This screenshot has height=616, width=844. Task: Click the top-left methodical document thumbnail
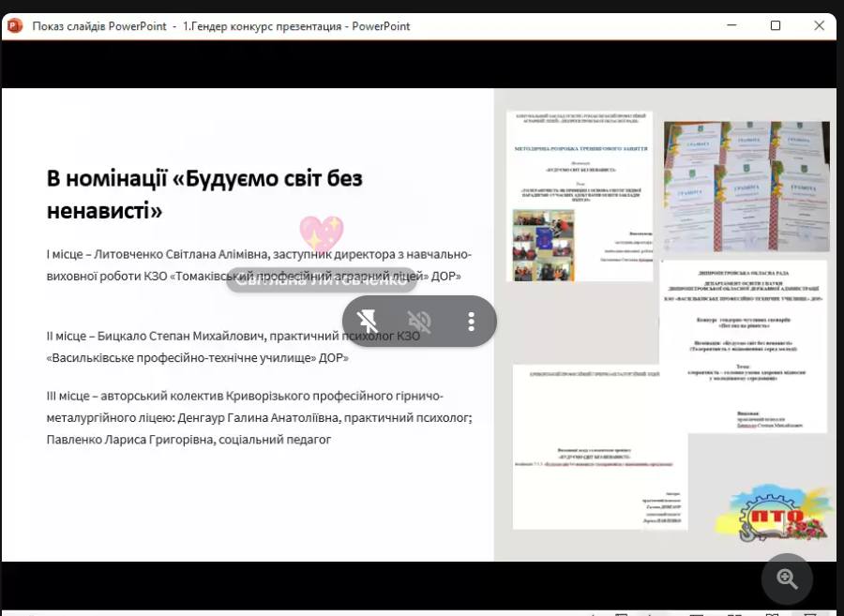click(580, 196)
